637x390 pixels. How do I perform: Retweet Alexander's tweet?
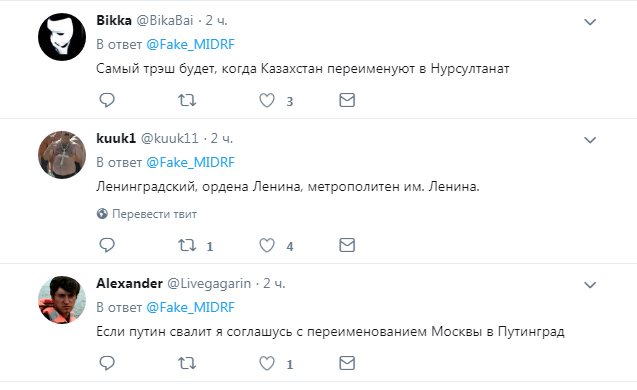point(187,363)
